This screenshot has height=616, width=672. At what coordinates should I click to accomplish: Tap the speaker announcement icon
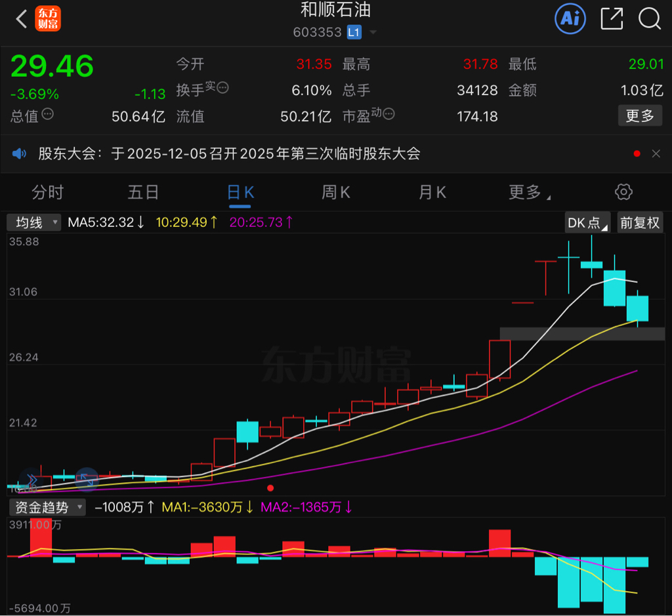(x=19, y=154)
